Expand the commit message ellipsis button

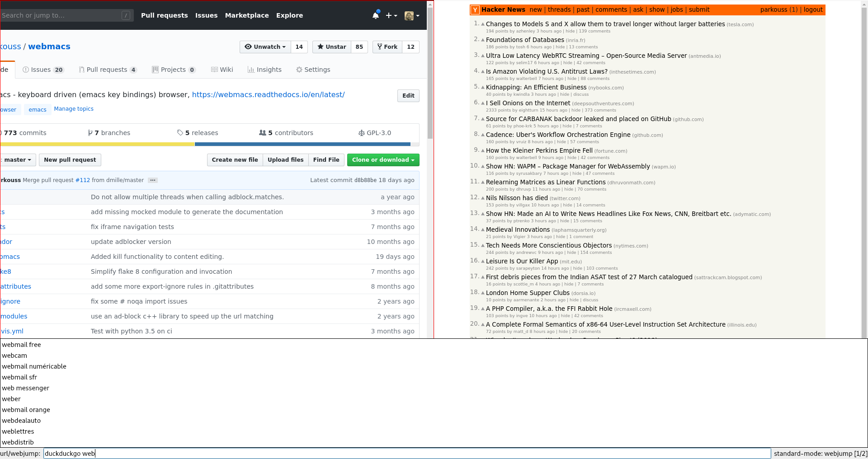[153, 180]
